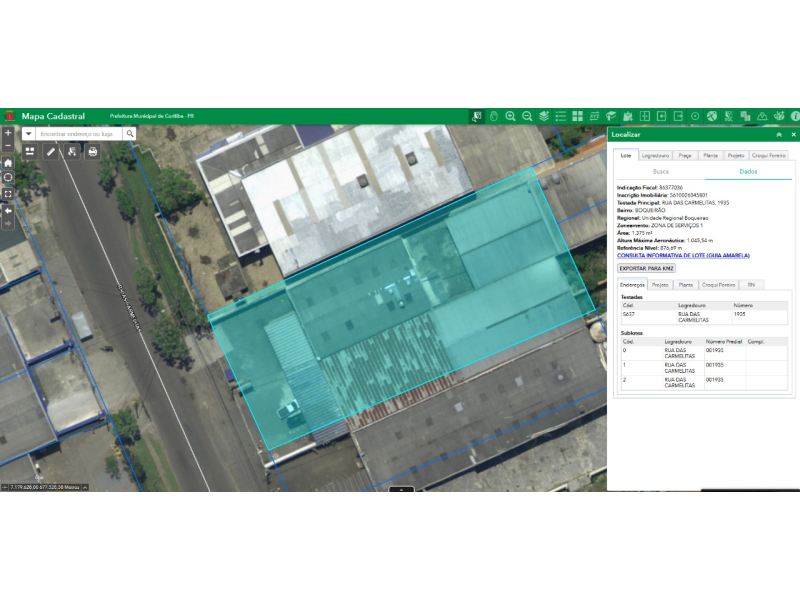Click the globe grid icon near info
The width and height of the screenshot is (800, 600).
(779, 116)
